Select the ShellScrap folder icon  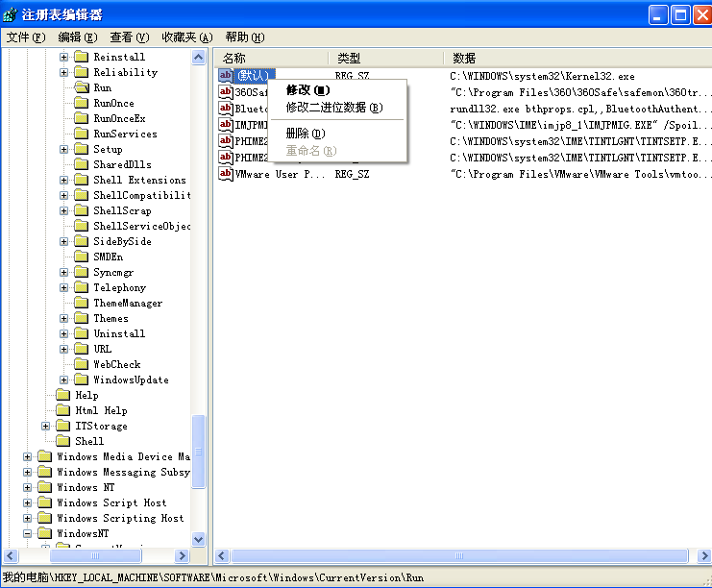tap(82, 210)
